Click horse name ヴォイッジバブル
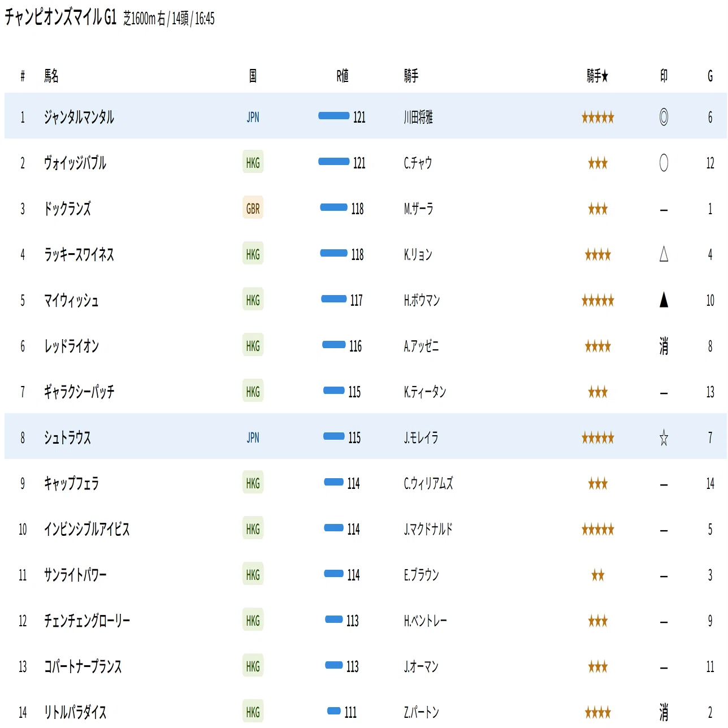Viewport: 728px width, 728px height. click(75, 163)
